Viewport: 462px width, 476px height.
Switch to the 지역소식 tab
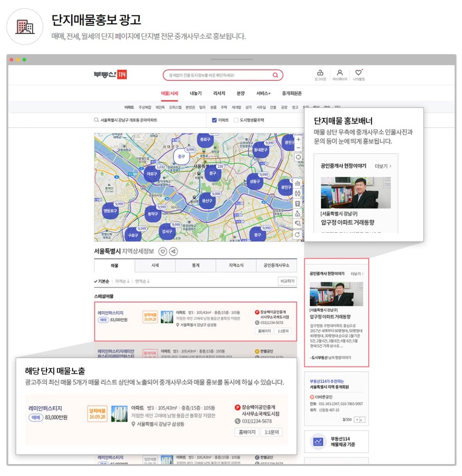[236, 265]
